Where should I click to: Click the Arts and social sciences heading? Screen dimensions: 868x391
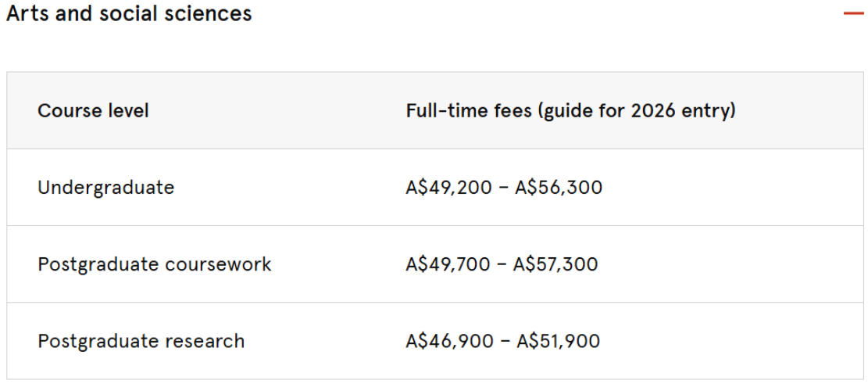tap(129, 13)
